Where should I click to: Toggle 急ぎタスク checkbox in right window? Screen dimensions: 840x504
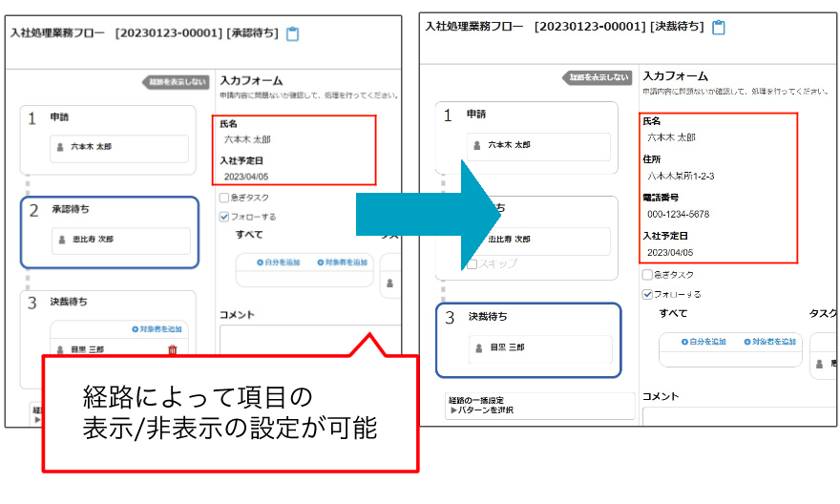coord(647,275)
